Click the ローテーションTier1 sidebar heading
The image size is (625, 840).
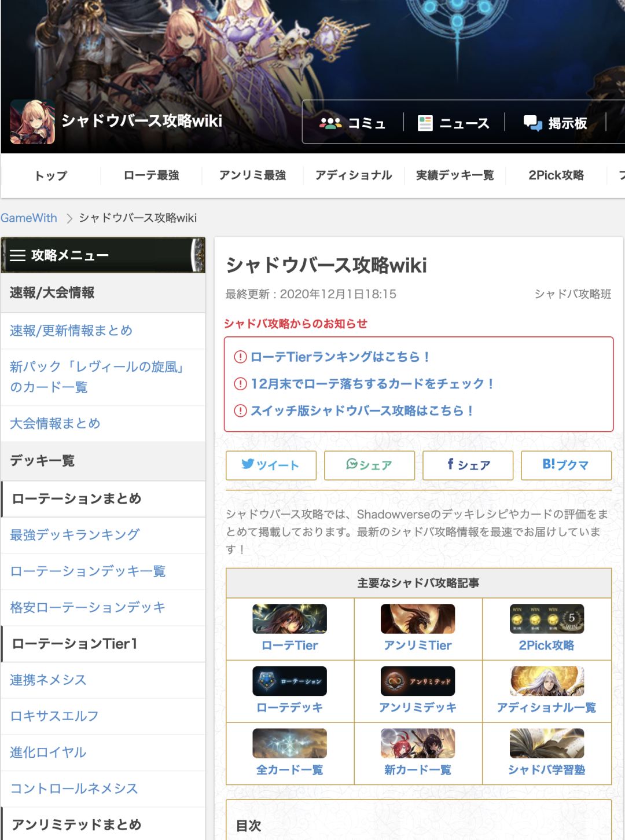(x=75, y=644)
